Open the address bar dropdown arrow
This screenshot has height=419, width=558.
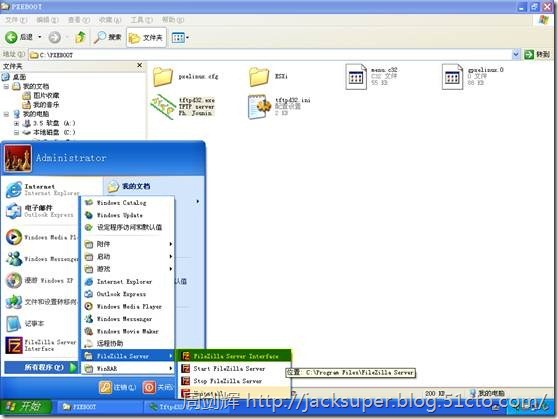(x=516, y=54)
